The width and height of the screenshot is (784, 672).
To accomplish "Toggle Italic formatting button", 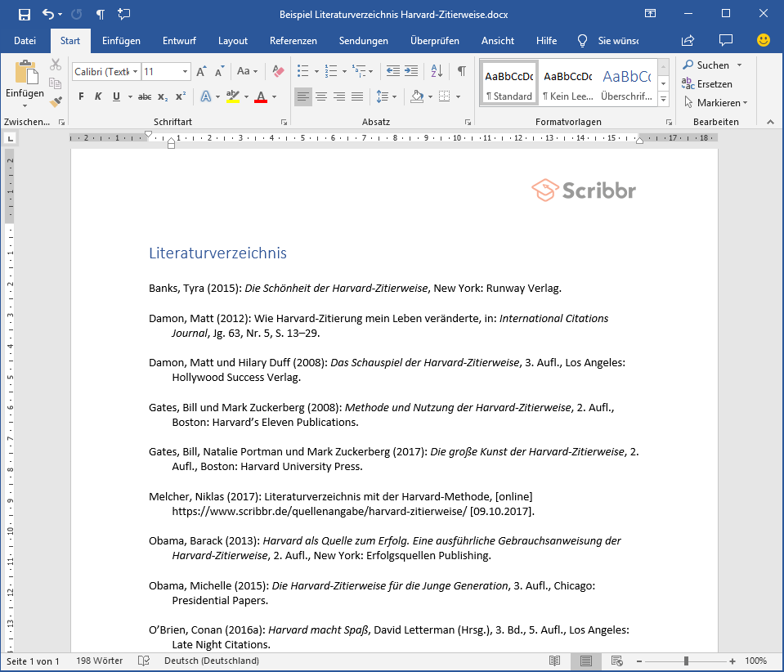I will click(98, 96).
